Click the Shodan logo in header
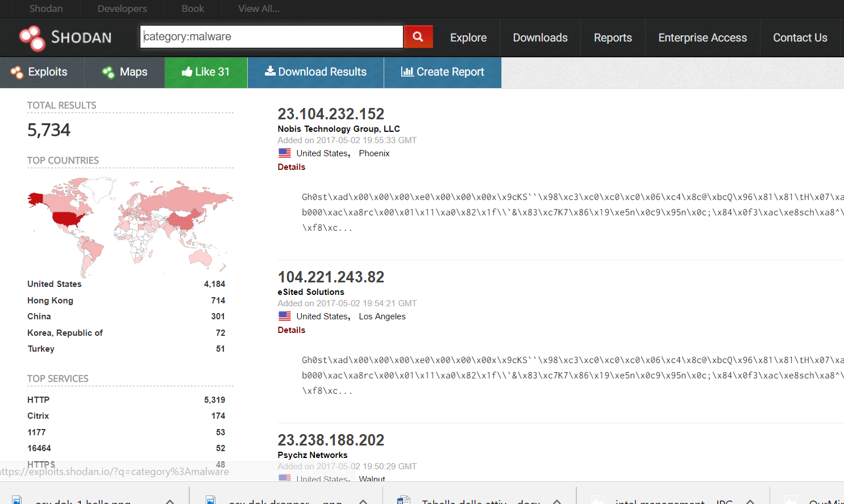 coord(65,38)
